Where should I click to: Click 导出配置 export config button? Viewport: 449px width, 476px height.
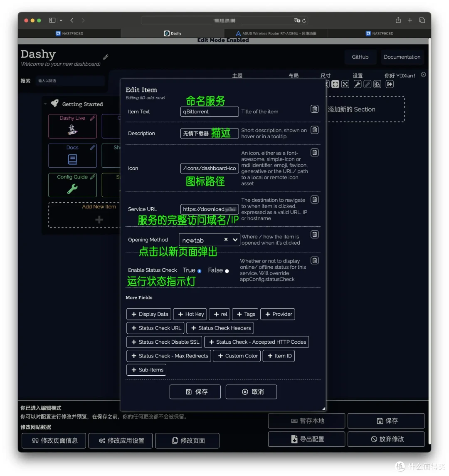coord(306,439)
